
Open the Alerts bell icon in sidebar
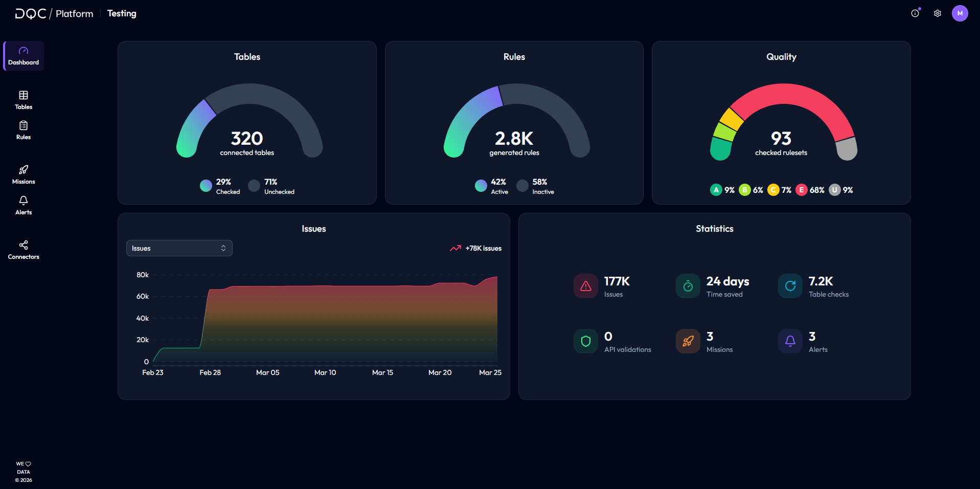pos(24,200)
